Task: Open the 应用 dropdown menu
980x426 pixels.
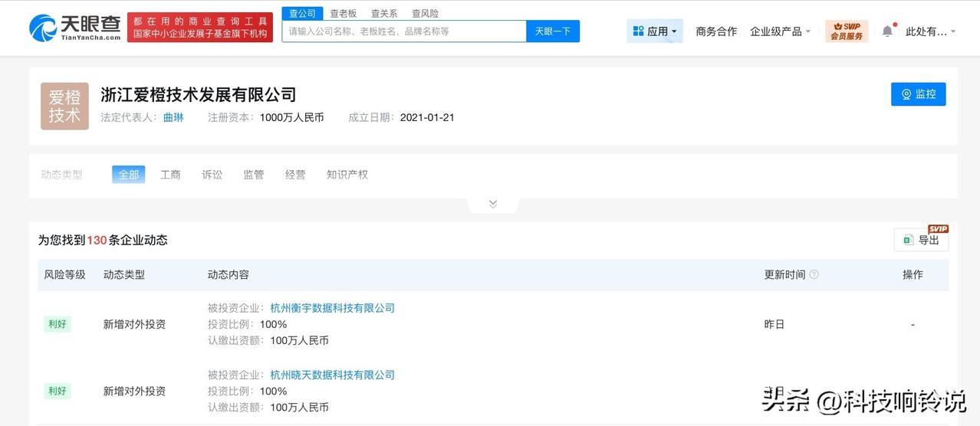Action: click(655, 31)
